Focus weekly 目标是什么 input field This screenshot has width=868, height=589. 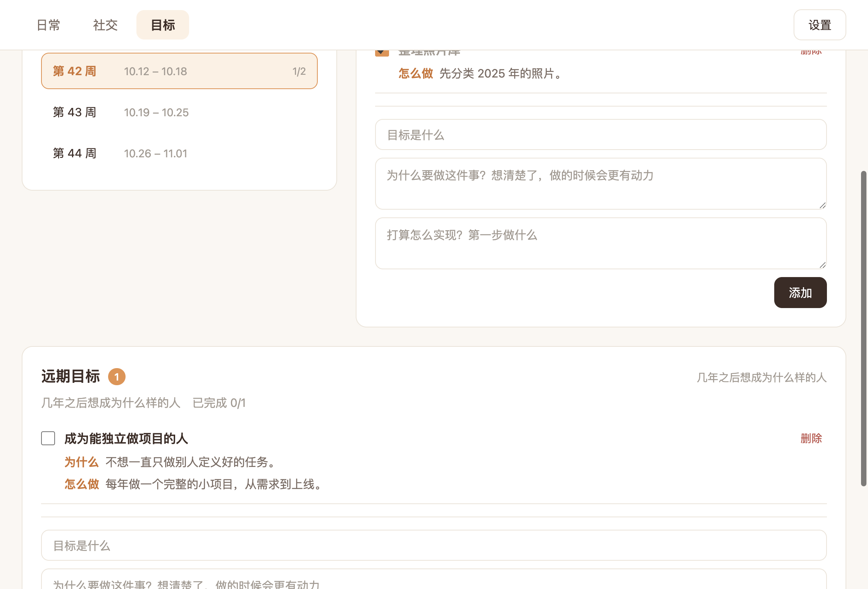click(601, 135)
